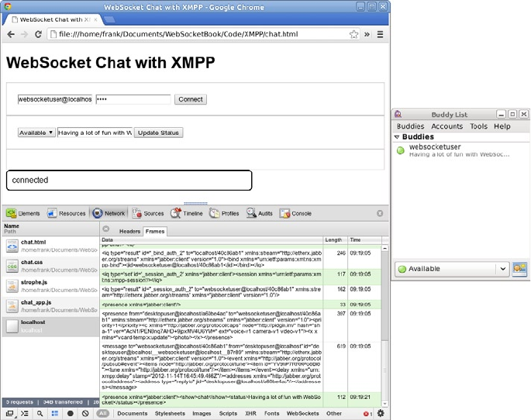
Task: Click scroll-down arrow of Frames list scrollbar
Action: point(384,404)
